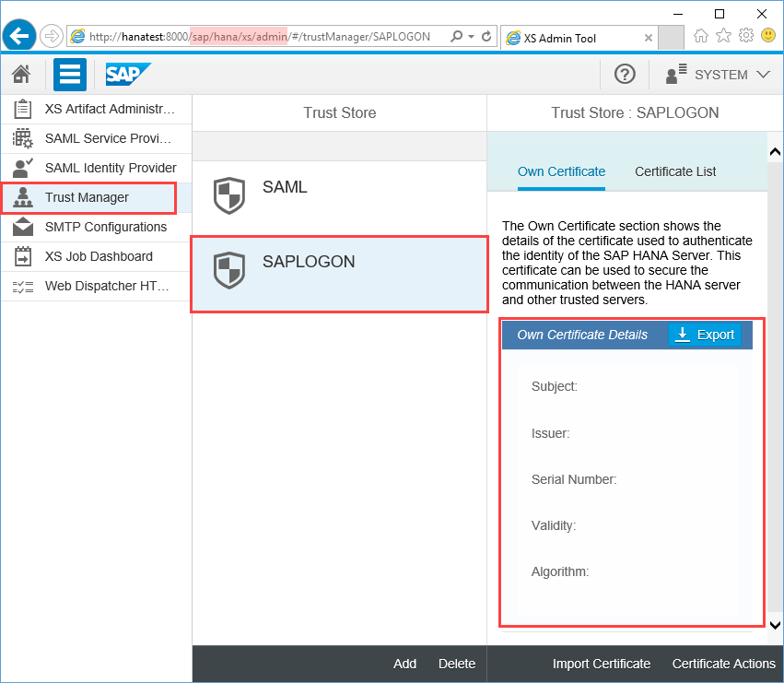784x683 pixels.
Task: Open XS Job Dashboard menu item
Action: point(97,256)
